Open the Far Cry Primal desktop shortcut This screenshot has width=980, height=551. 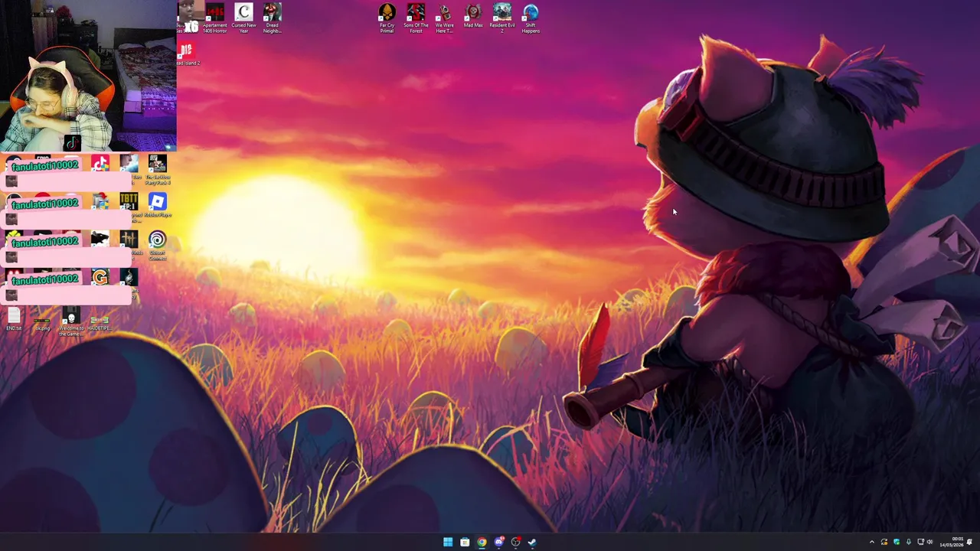[387, 18]
